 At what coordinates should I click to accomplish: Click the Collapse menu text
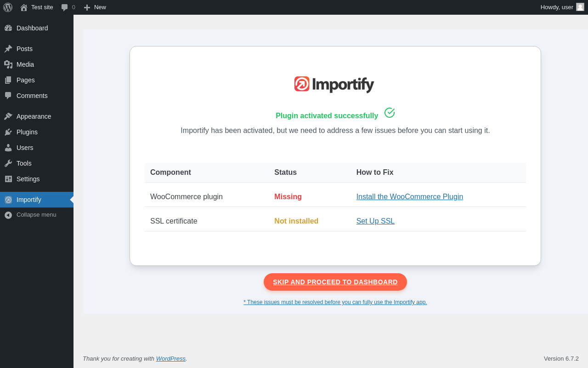point(36,215)
